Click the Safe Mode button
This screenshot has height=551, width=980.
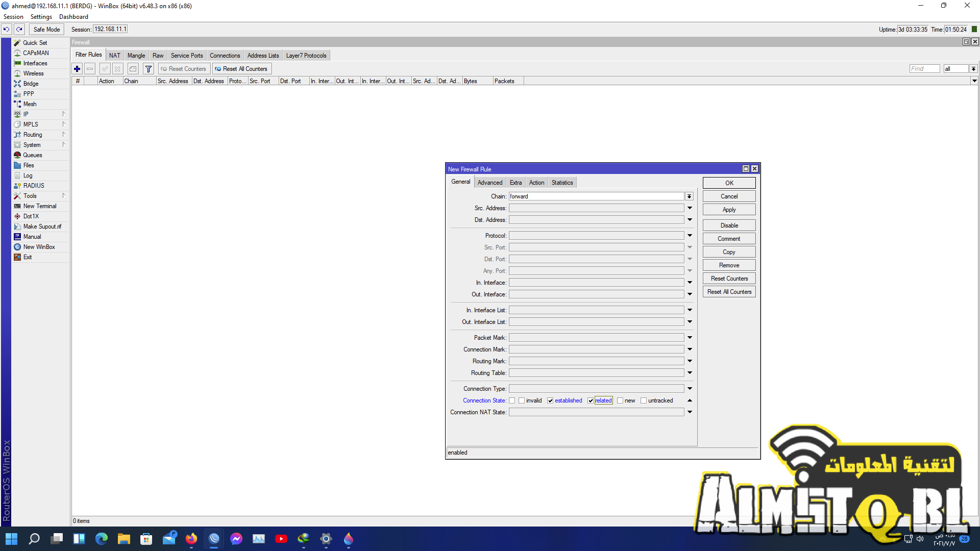(46, 30)
